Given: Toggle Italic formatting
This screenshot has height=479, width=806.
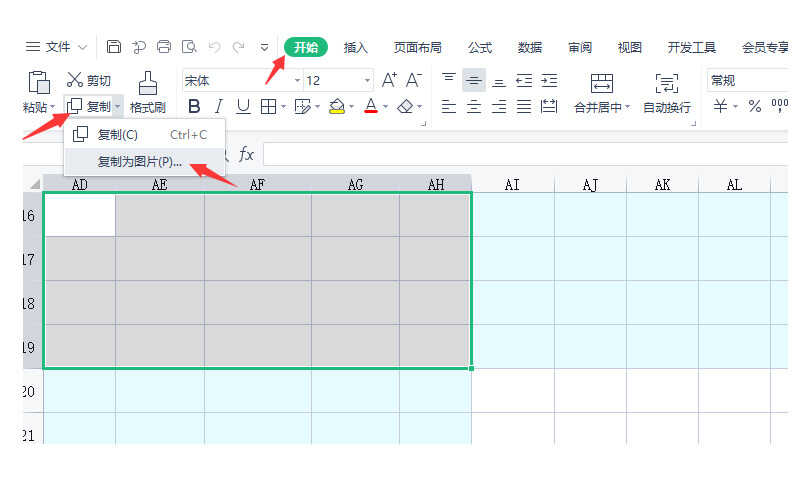Looking at the screenshot, I should tap(218, 106).
